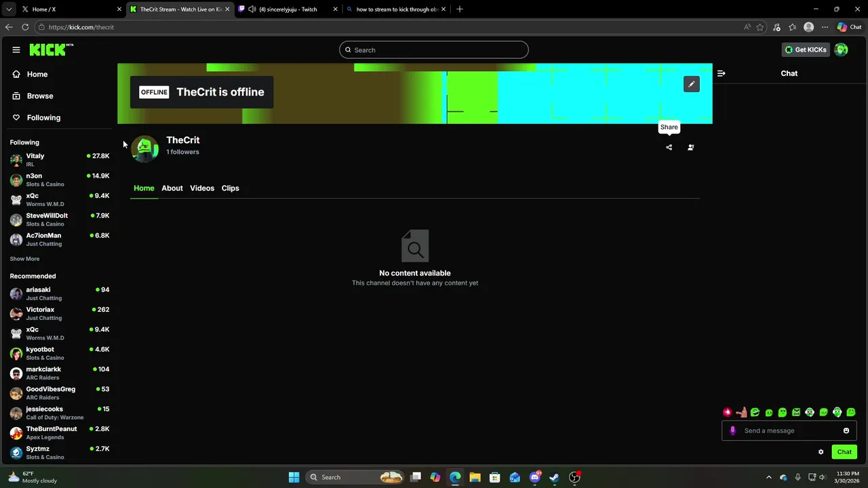Click TheCrit profile avatar

(144, 148)
